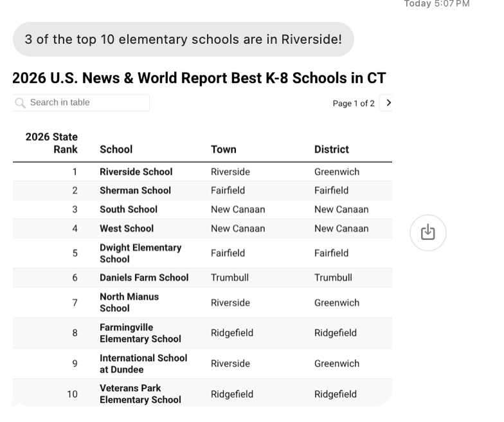Select the Page 1 of 2 indicator
The image size is (504, 422).
354,104
